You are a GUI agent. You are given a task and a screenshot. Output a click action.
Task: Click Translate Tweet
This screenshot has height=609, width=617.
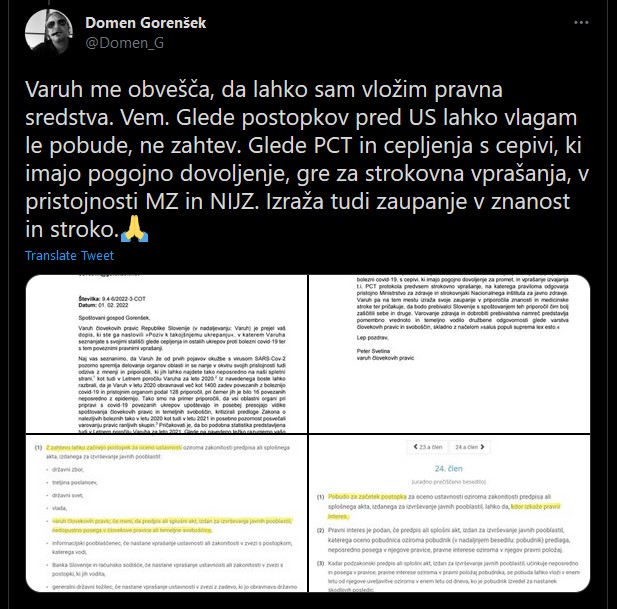point(70,256)
